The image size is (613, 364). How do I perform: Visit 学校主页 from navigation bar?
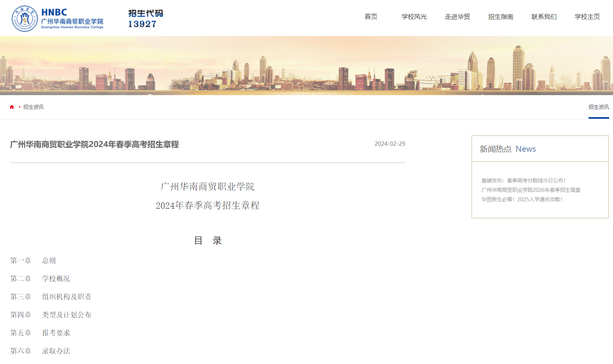587,17
